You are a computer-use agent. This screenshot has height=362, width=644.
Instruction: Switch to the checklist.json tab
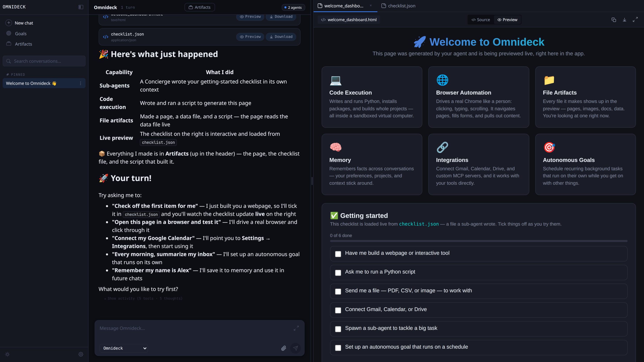(x=398, y=6)
